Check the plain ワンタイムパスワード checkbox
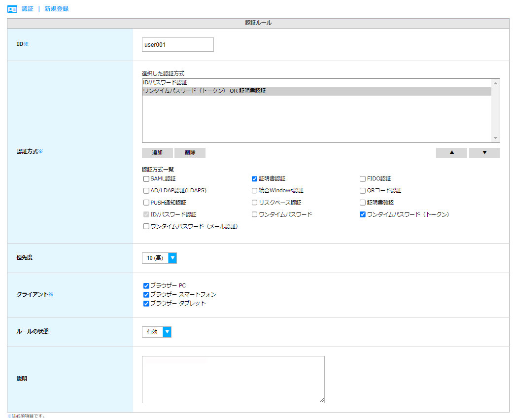This screenshot has height=420, width=515. [x=254, y=214]
